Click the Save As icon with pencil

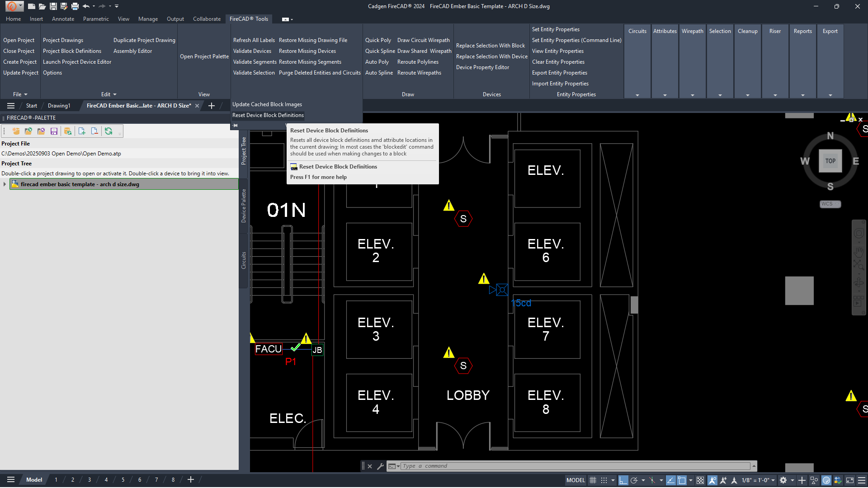click(64, 6)
